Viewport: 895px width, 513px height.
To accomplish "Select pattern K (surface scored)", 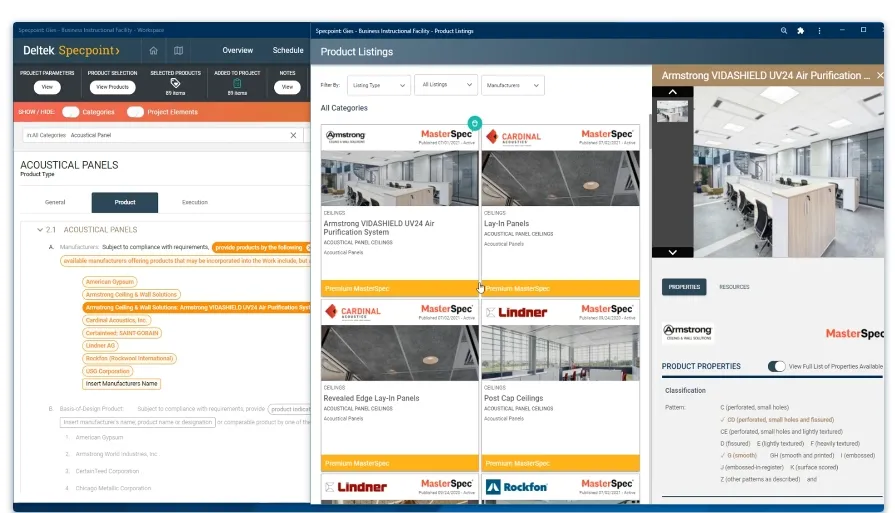I will pos(813,467).
